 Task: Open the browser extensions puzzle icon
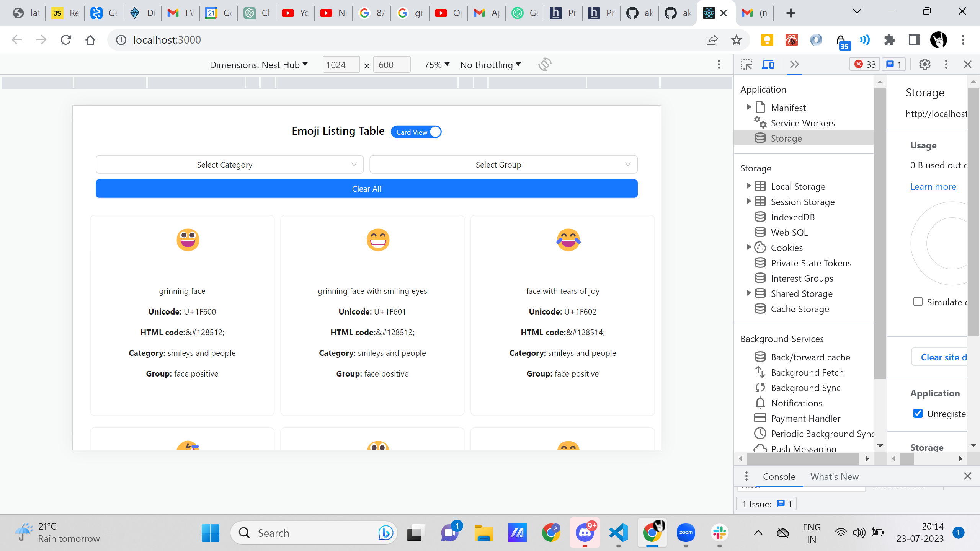point(890,40)
